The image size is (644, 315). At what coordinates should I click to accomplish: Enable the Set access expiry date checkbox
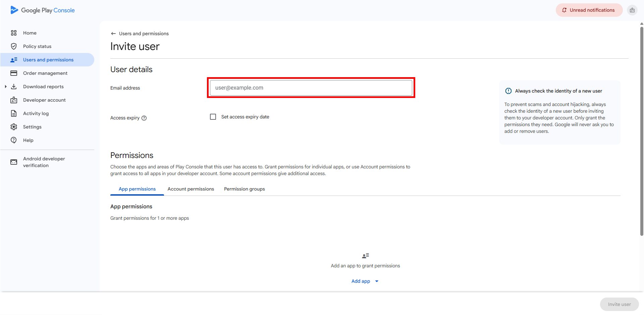[213, 117]
